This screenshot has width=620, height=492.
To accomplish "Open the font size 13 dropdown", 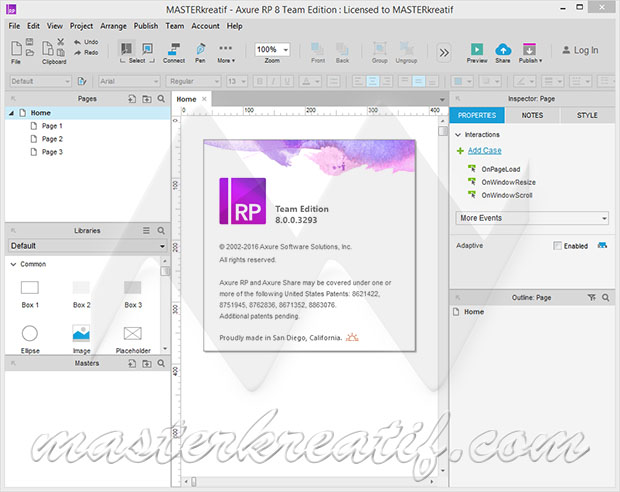I will (x=237, y=81).
